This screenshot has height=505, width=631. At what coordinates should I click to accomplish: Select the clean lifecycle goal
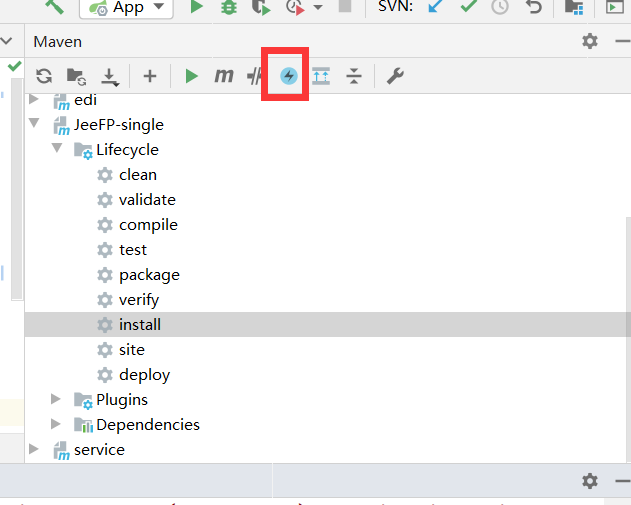pyautogui.click(x=138, y=175)
